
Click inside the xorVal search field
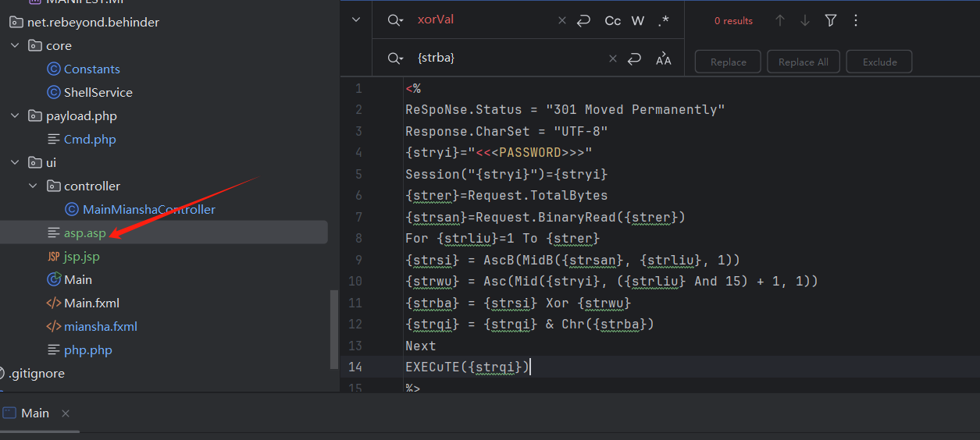pos(484,20)
